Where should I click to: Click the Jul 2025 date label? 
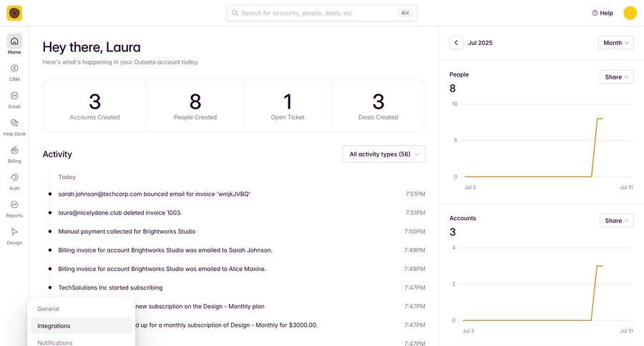480,43
